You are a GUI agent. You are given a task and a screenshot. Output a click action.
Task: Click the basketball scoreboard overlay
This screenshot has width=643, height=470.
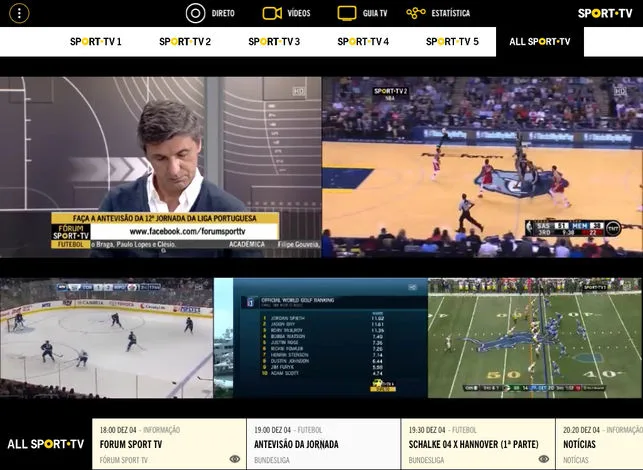(573, 229)
